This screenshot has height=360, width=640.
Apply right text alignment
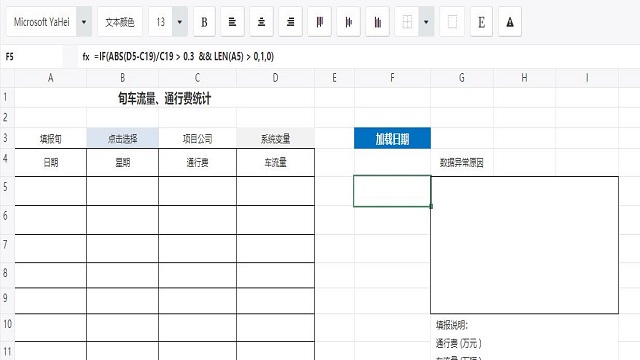290,22
